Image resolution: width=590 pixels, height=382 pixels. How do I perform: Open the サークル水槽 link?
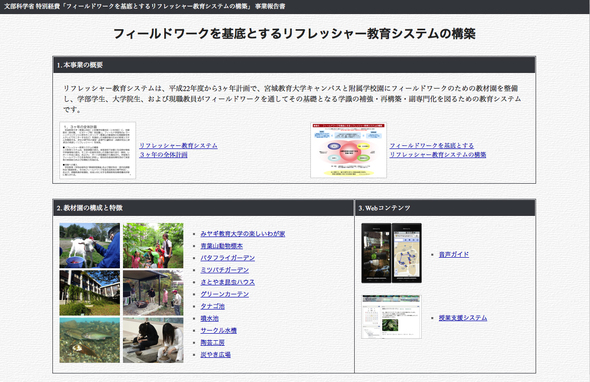[219, 330]
